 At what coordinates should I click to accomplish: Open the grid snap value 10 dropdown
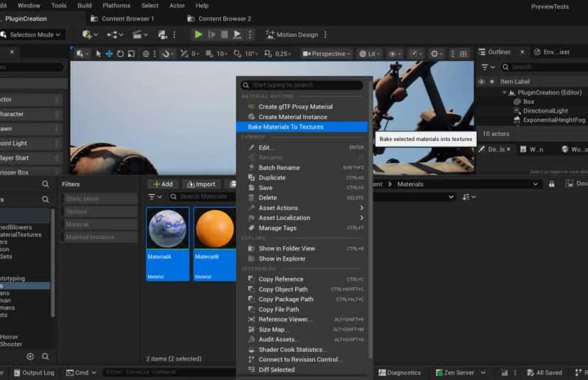[x=222, y=53]
